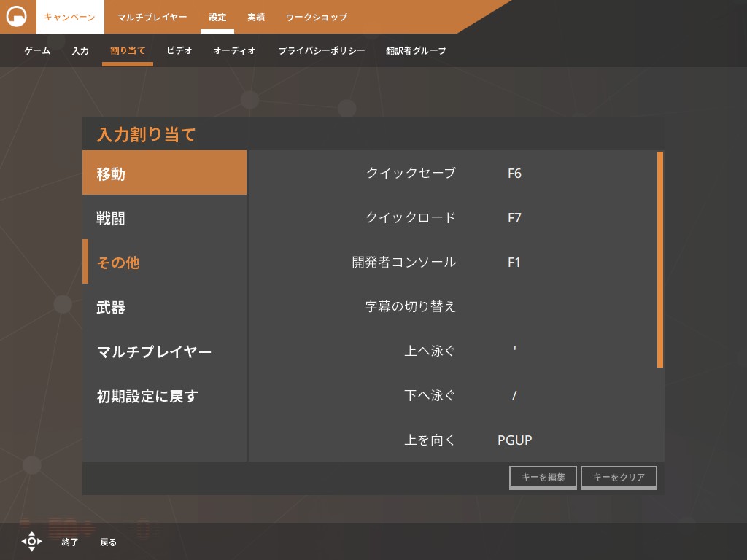Viewport: 747px width, 560px height.
Task: Click the PGUP key value
Action: [x=514, y=440]
